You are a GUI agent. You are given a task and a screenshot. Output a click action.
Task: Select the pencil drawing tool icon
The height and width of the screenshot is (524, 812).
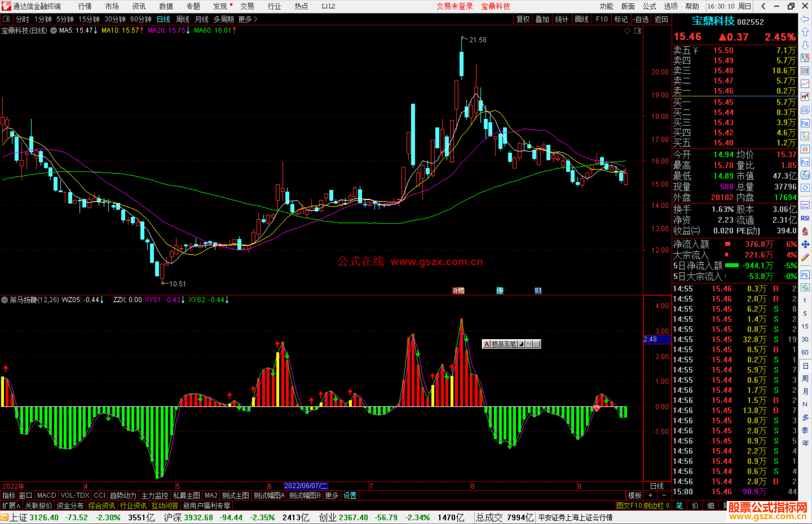click(805, 258)
